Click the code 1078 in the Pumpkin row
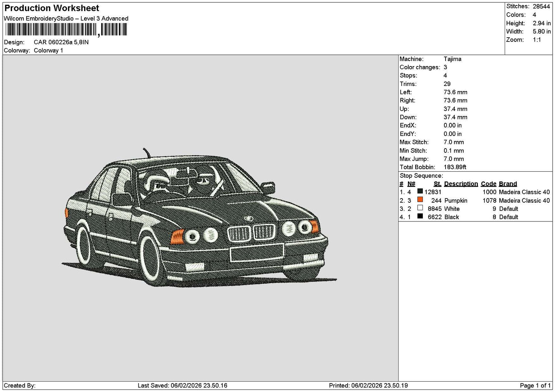555x392 pixels. tap(490, 200)
